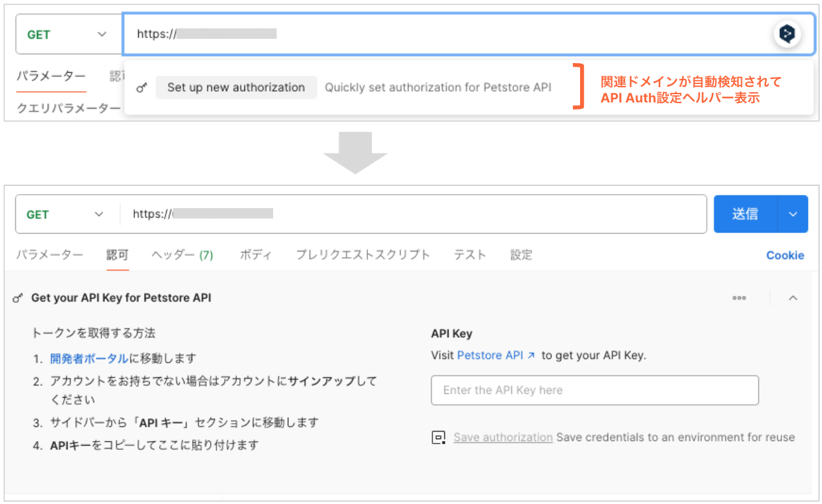Click the Postman logo in the URL bar
This screenshot has width=822, height=504.
click(x=787, y=33)
